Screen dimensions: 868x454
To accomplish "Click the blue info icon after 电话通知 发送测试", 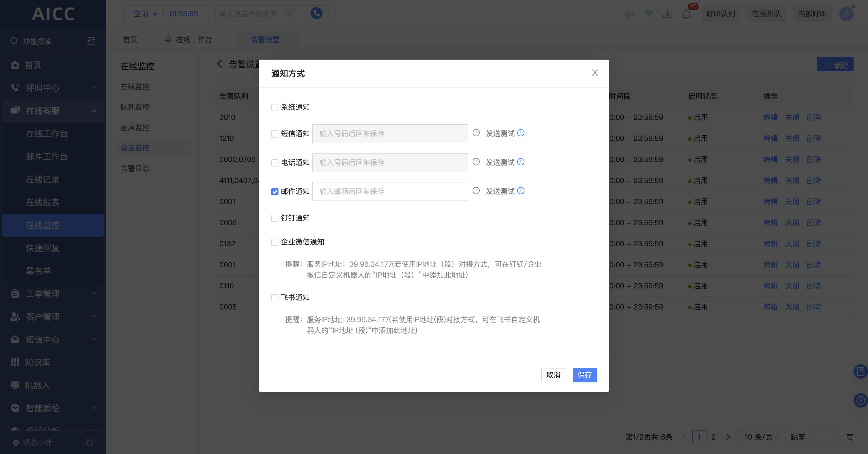I will click(520, 162).
